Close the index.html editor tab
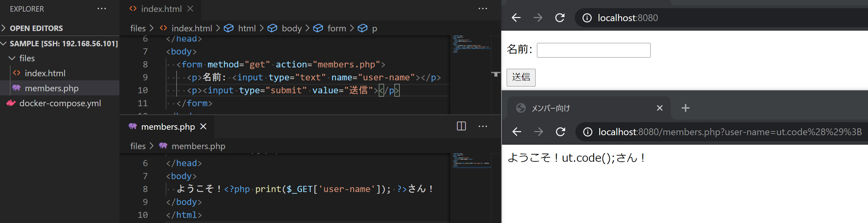868x223 pixels. pyautogui.click(x=190, y=9)
